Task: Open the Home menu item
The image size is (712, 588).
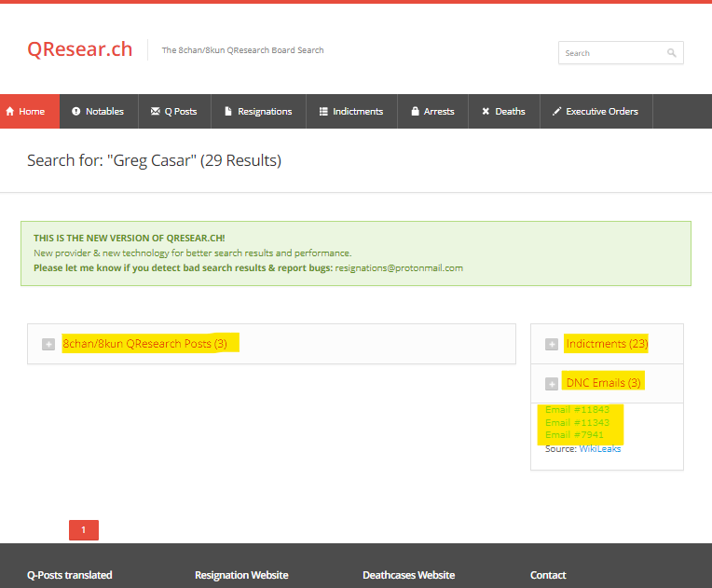Action: pos(30,111)
